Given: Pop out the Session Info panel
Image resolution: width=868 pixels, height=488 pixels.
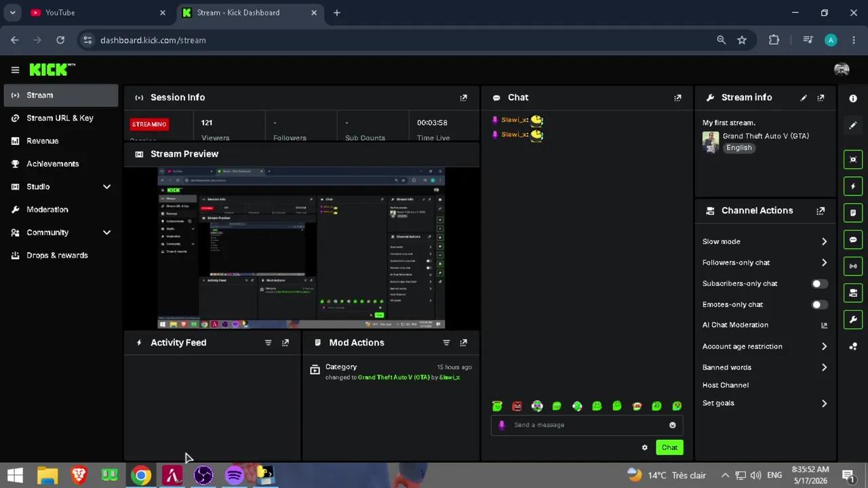Looking at the screenshot, I should coord(463,98).
